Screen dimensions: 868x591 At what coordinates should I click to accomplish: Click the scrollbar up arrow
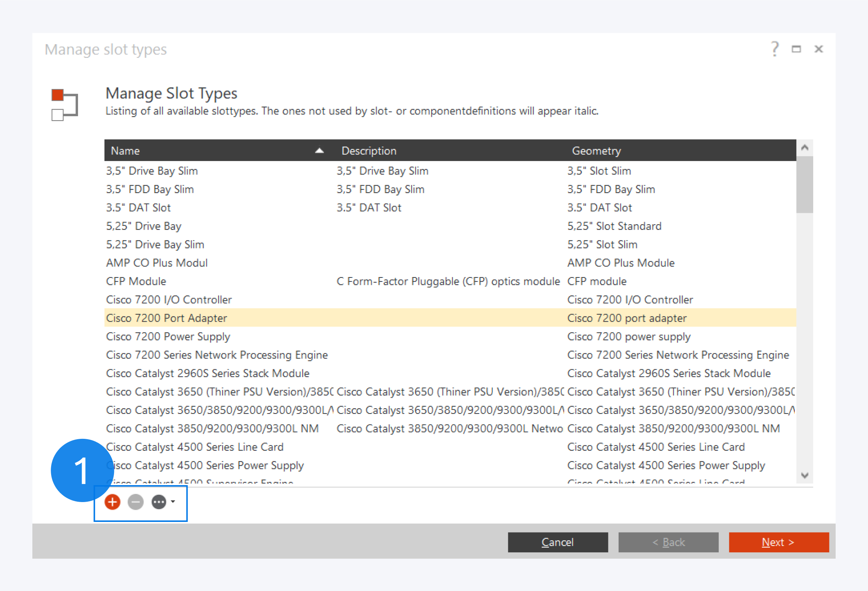[804, 148]
